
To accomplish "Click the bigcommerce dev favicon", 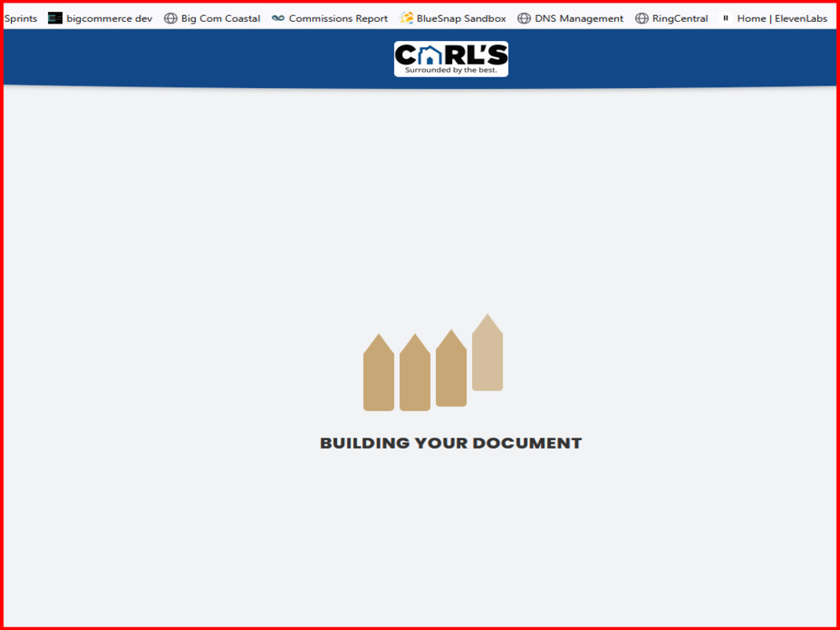I will tap(55, 18).
